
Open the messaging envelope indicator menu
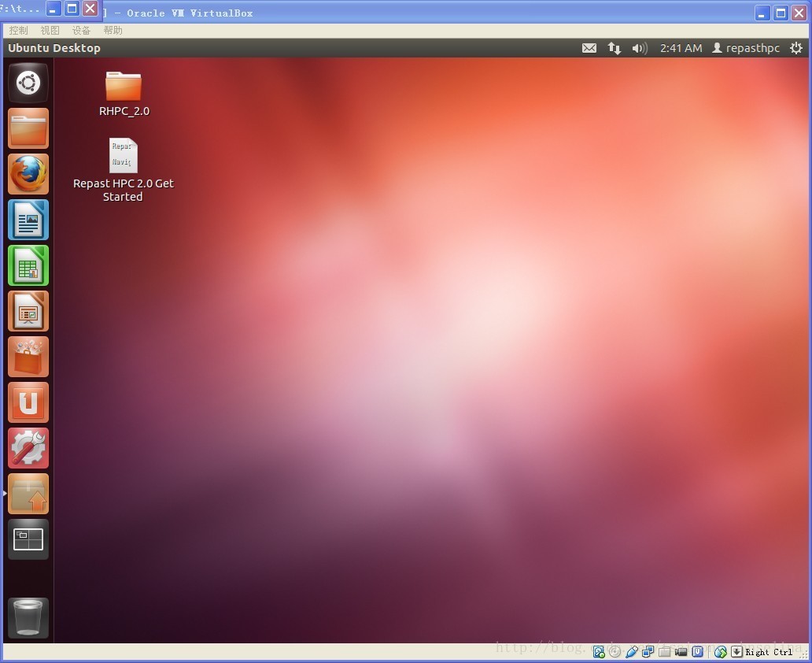589,48
